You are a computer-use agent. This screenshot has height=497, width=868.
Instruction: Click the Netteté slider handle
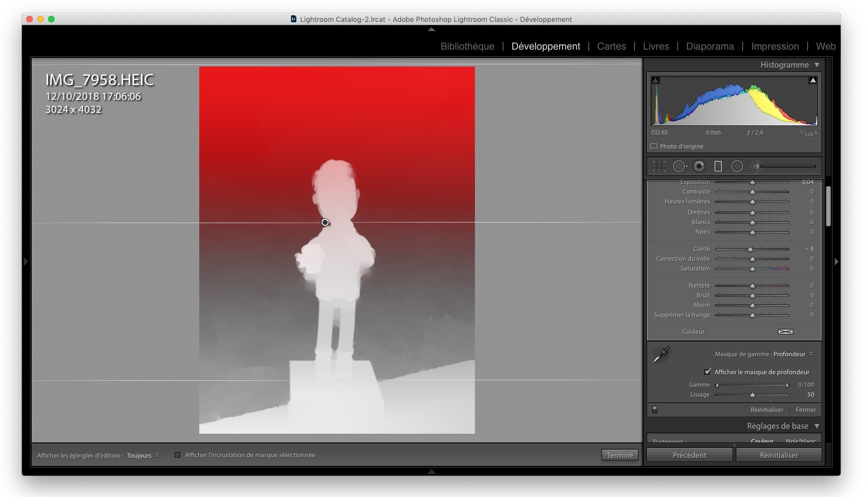(x=752, y=286)
